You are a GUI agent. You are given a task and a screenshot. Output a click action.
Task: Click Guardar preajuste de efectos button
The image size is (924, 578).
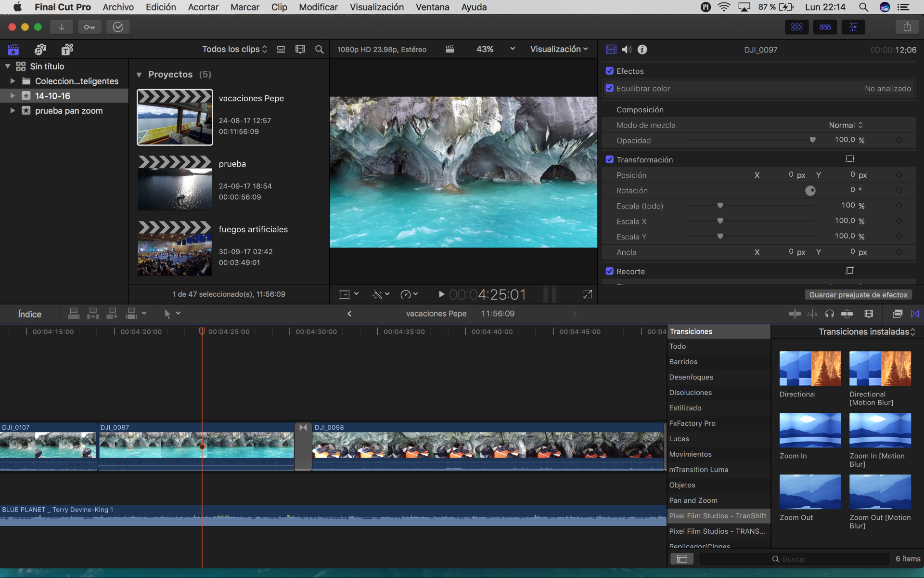pos(858,294)
